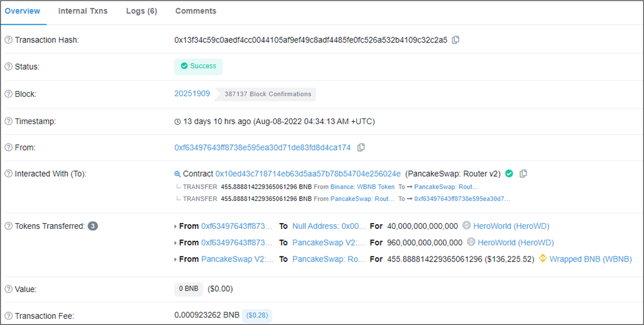Open the Wrapped BNB (WBNB) token link
Image resolution: width=644 pixels, height=325 pixels.
[591, 259]
